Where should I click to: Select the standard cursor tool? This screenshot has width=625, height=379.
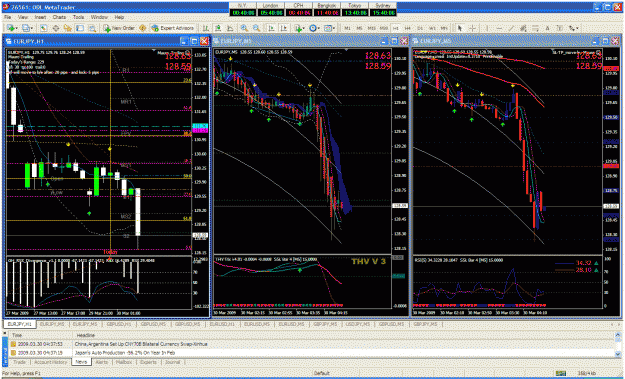click(x=460, y=28)
